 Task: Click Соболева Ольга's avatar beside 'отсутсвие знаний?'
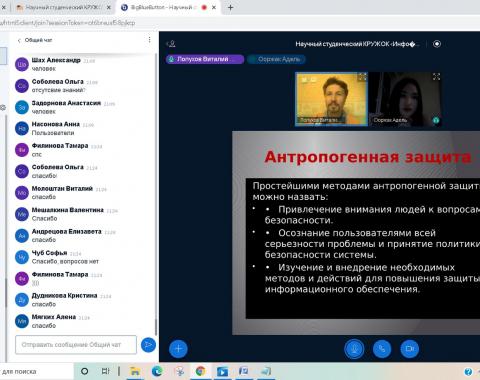pyautogui.click(x=22, y=86)
